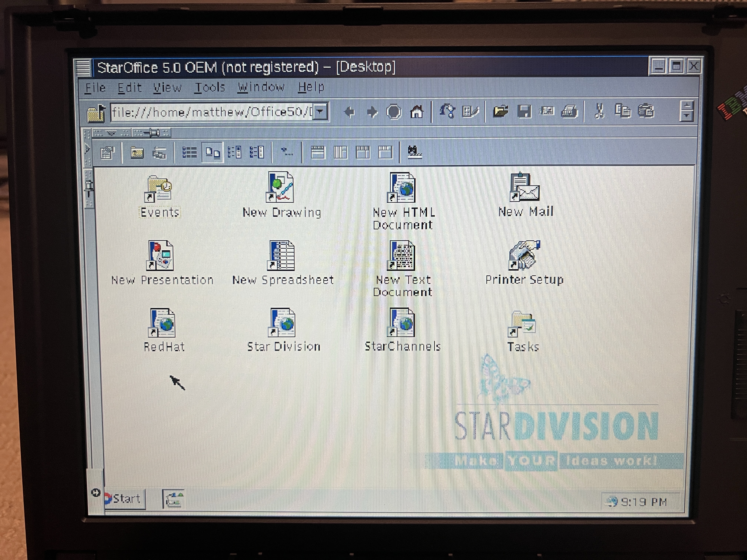Click the Open File folder icon
This screenshot has width=747, height=560.
(x=500, y=111)
